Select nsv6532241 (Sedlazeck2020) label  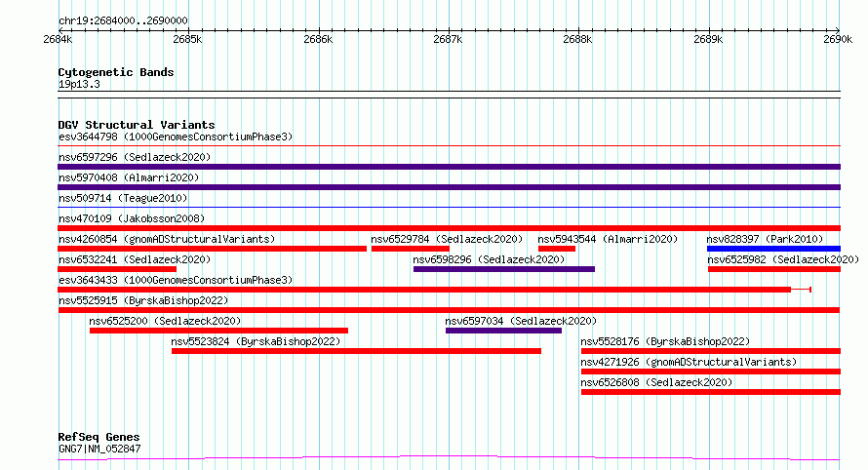135,259
